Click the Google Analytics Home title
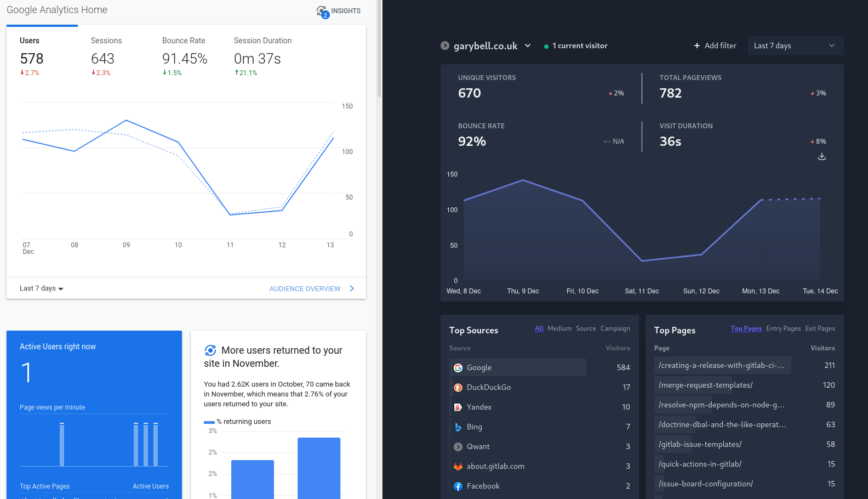868x499 pixels. (57, 10)
